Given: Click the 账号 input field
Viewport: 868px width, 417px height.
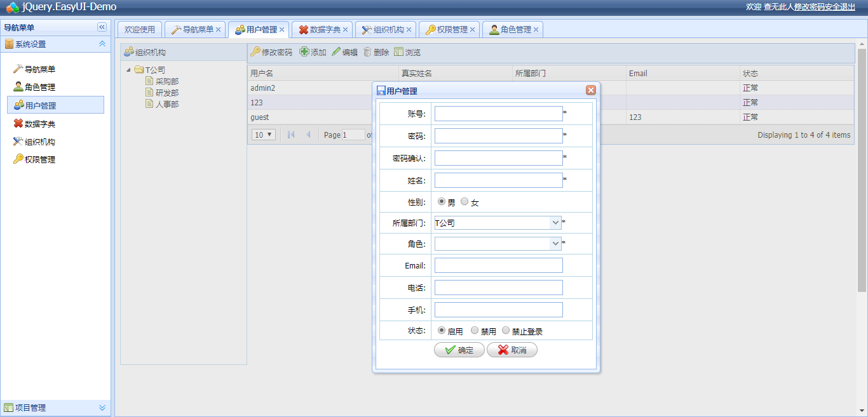Looking at the screenshot, I should pyautogui.click(x=499, y=114).
